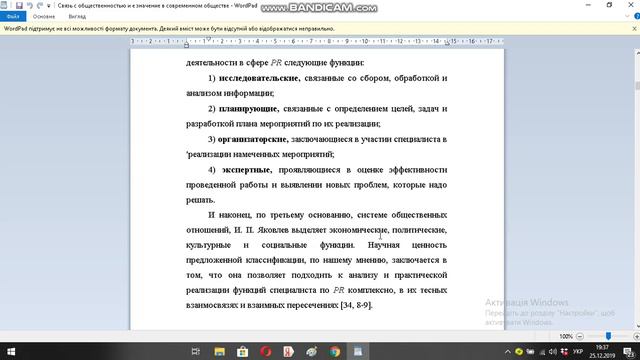Click the Undo arrow in title bar
Image resolution: width=640 pixels, height=360 pixels.
pyautogui.click(x=29, y=5)
